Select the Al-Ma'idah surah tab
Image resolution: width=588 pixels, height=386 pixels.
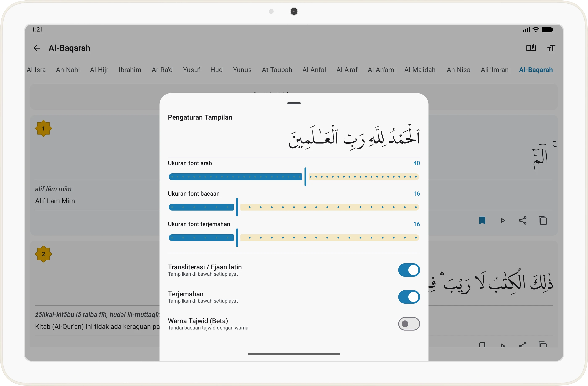coord(420,70)
